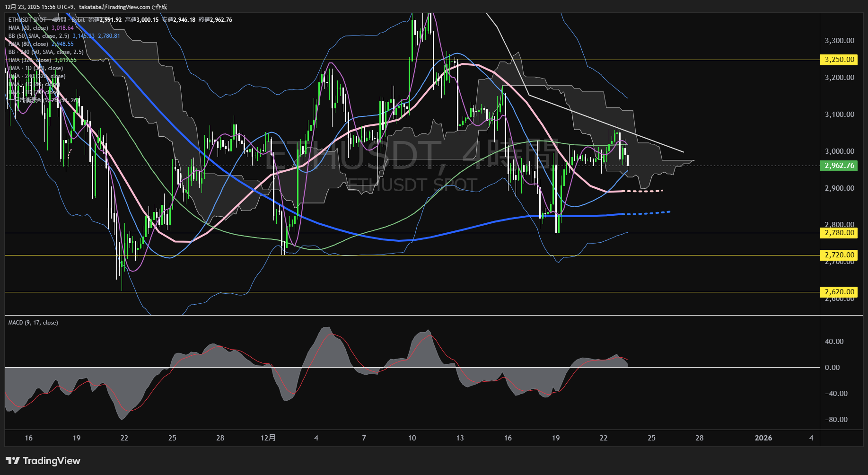This screenshot has height=475, width=868.
Task: Open the MACD (9, 17, close) legend
Action: click(x=33, y=323)
